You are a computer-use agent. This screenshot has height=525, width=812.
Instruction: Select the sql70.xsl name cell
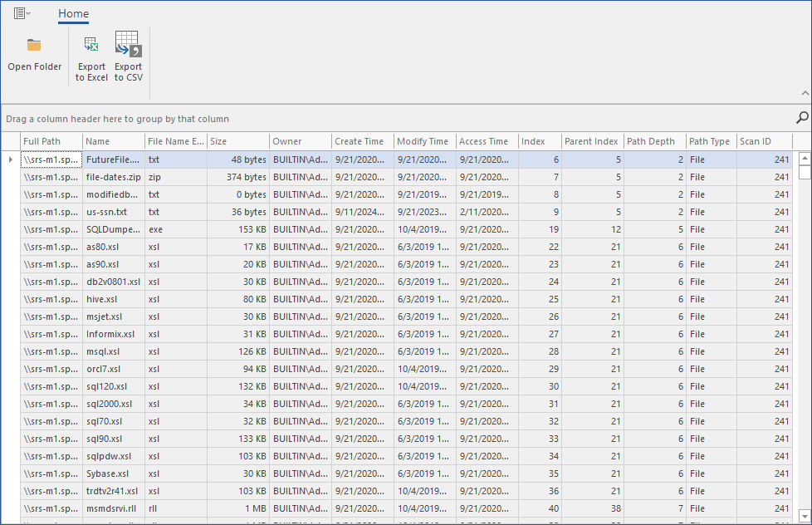coord(114,421)
